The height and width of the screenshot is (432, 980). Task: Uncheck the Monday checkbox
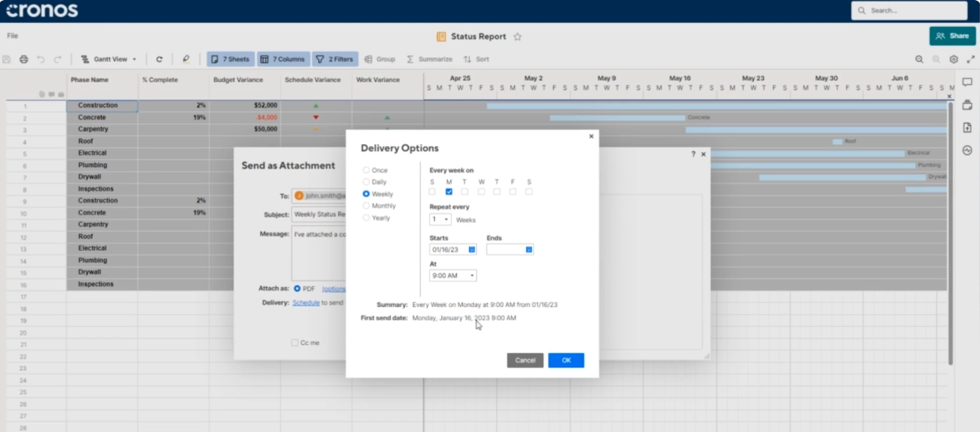448,191
